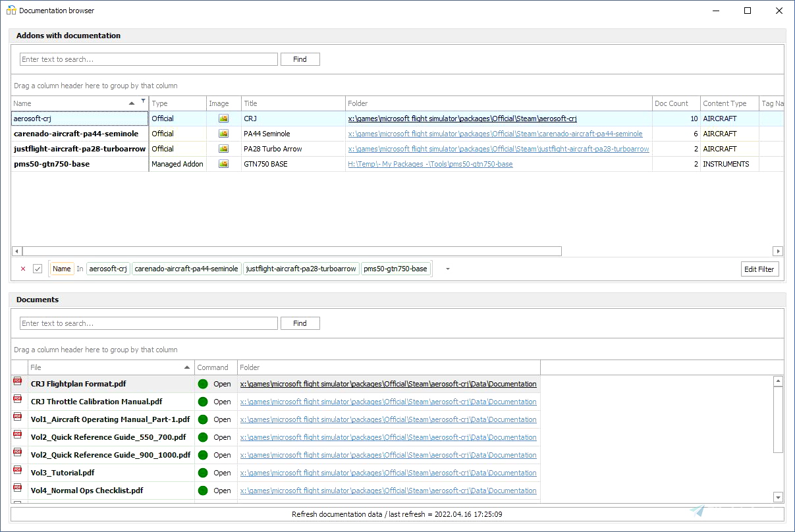
Task: Click the PDF icon beside CRJ Flightplan Format.pdf
Action: pyautogui.click(x=18, y=381)
